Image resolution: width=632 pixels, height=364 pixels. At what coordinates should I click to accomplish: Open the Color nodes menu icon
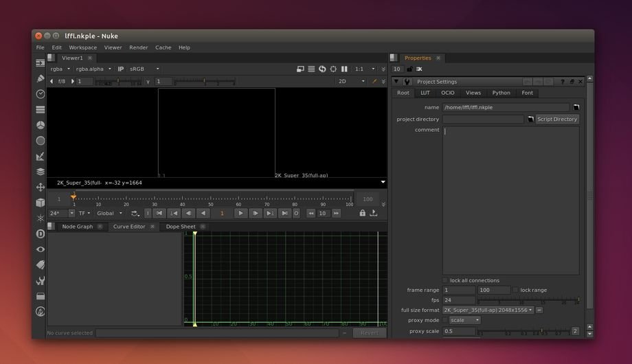pos(41,125)
